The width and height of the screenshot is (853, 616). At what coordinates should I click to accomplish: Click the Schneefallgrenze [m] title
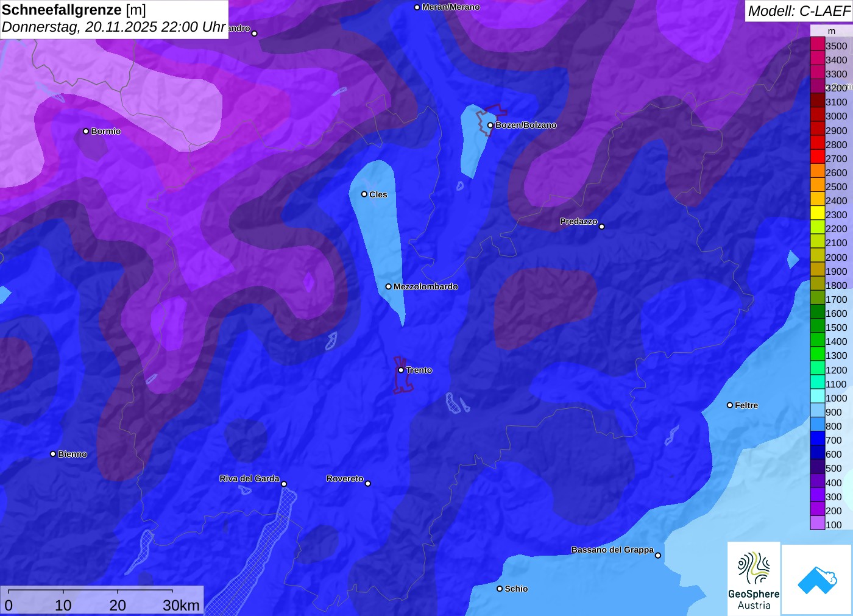74,10
